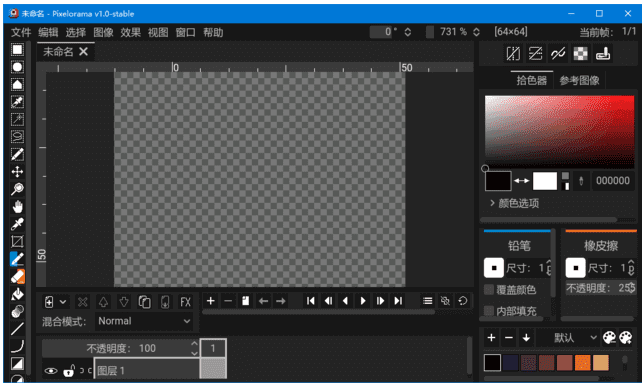Image resolution: width=642 pixels, height=385 pixels.
Task: Pick orange swatch in palette
Action: [x=582, y=363]
